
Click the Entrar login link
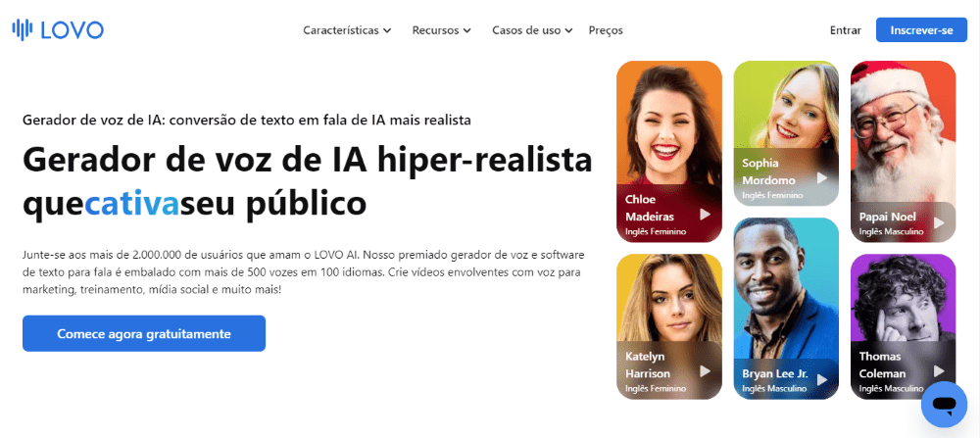[x=845, y=30]
